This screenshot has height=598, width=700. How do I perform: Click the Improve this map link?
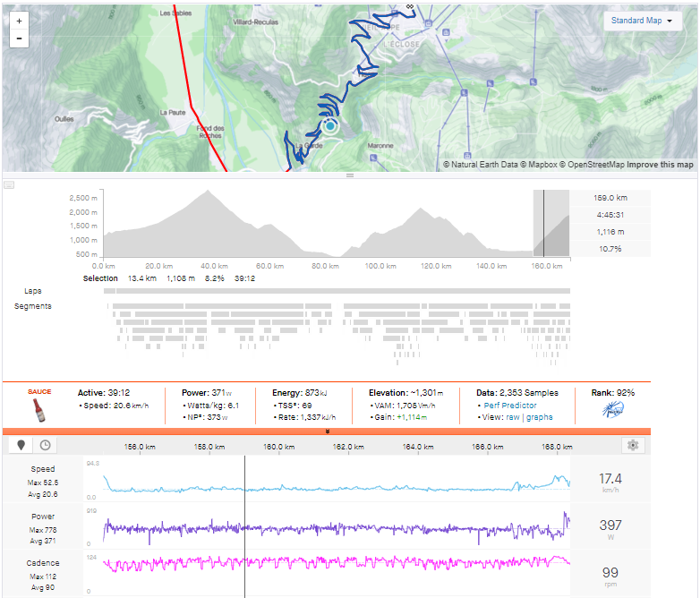(x=660, y=165)
